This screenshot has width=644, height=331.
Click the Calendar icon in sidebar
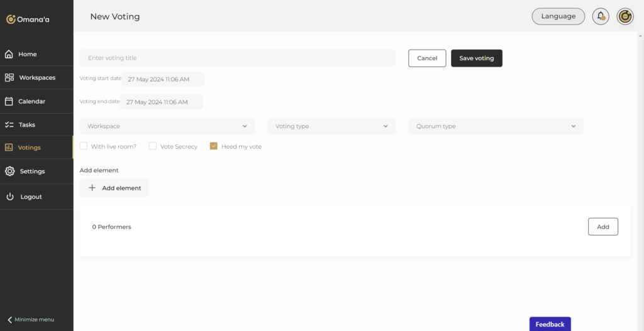click(9, 101)
